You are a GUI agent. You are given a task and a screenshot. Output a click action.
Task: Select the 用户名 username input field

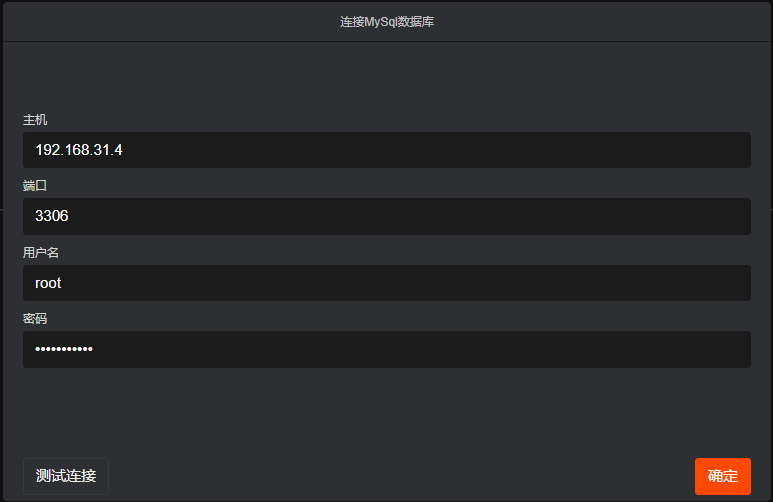[x=386, y=283]
